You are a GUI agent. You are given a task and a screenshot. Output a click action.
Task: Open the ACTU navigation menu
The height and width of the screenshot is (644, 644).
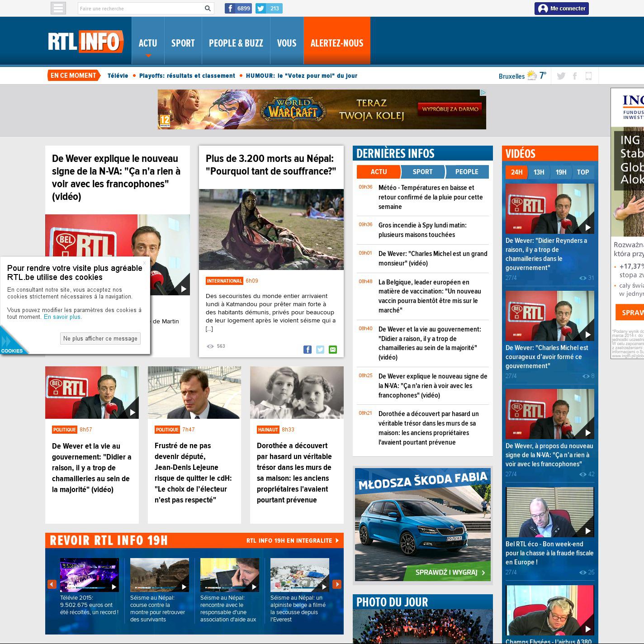coord(148,43)
